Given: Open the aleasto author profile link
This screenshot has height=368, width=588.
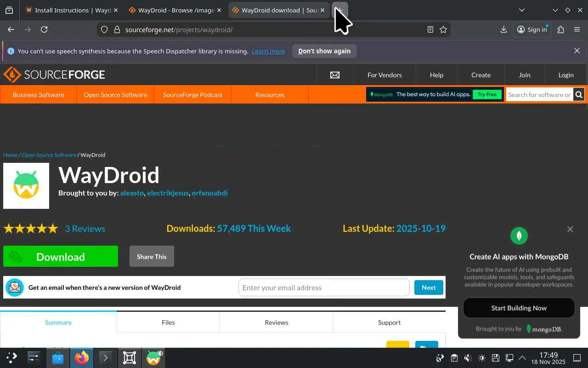Looking at the screenshot, I should [x=132, y=193].
